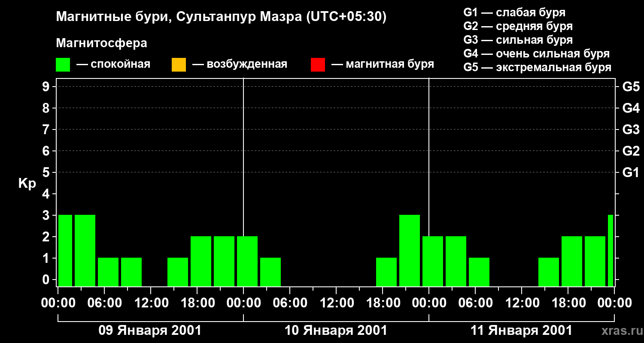The width and height of the screenshot is (644, 343).
Task: Select the 'G2 — средняя буря' legend line
Action: pyautogui.click(x=518, y=26)
